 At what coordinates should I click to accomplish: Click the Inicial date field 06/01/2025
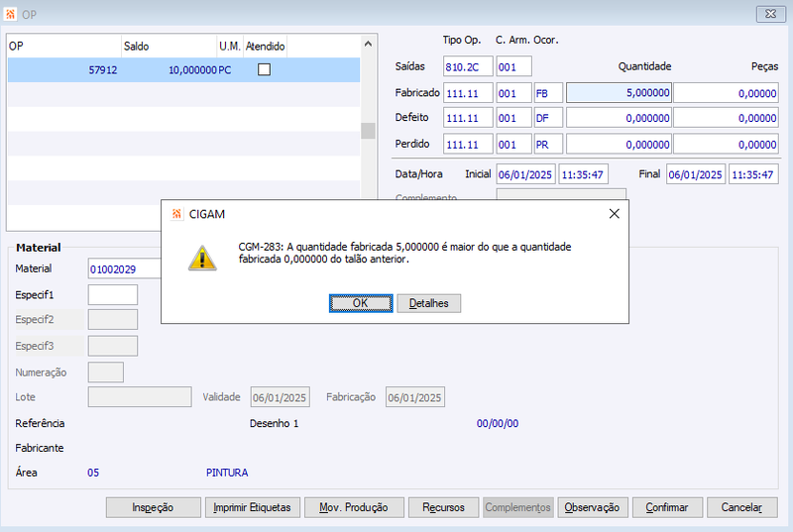(526, 174)
